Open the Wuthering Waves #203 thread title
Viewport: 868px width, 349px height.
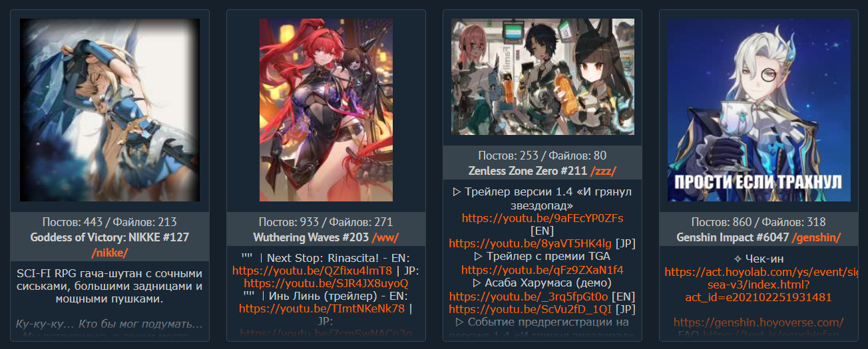[311, 237]
